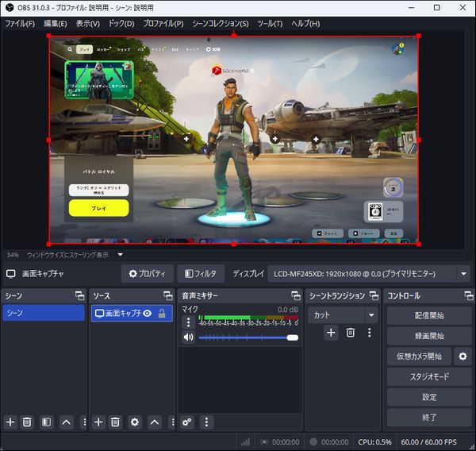Viewport: 476px width, 451px height.
Task: Open the シーンコレクション(S) menu
Action: (x=221, y=23)
